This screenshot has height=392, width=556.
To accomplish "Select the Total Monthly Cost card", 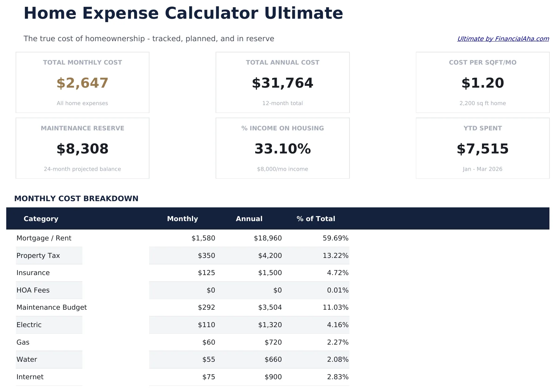I will click(82, 82).
